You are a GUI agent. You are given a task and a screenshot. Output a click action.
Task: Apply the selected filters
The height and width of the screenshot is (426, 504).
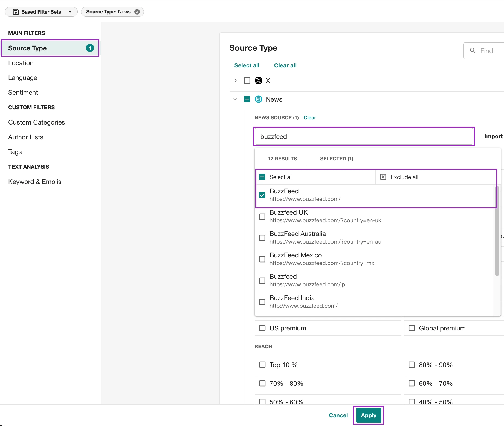point(369,415)
